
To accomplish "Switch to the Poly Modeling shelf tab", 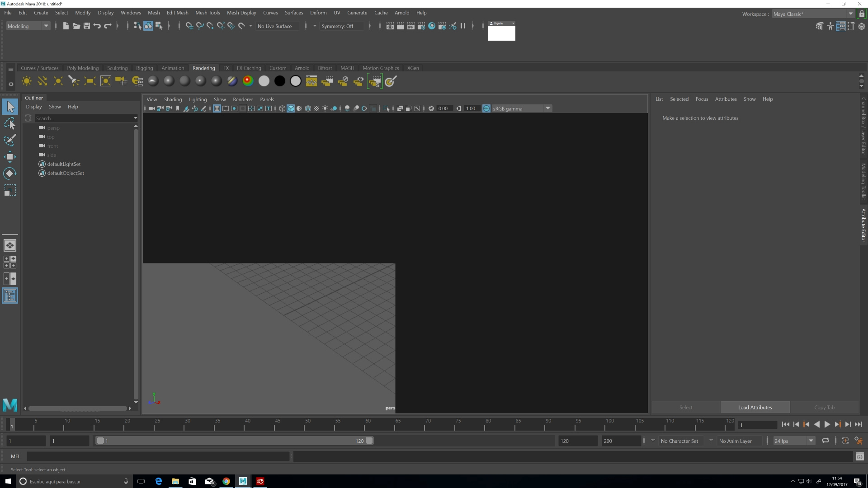I will pos(83,68).
